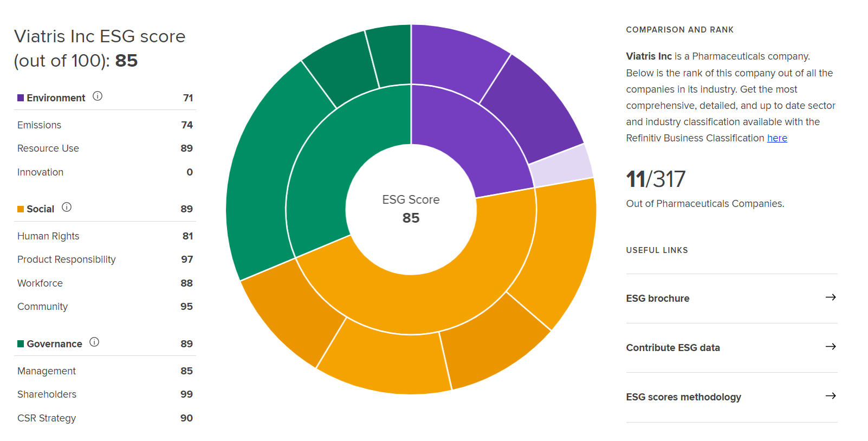Screen dimensions: 868x441
Task: Click the Innovation row label
Action: pos(40,172)
